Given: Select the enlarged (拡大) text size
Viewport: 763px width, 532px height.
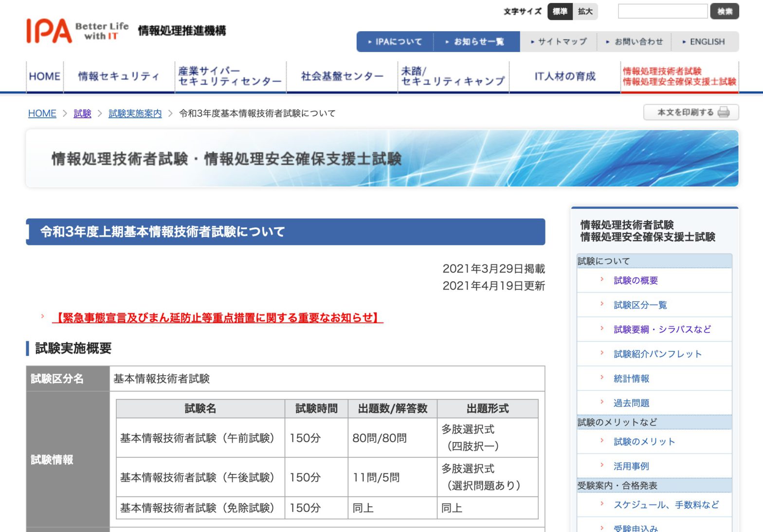Looking at the screenshot, I should point(585,12).
